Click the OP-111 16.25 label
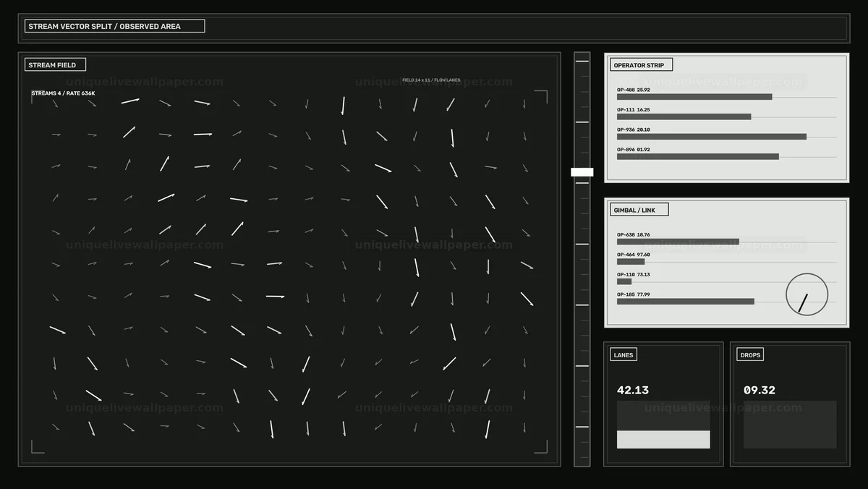The image size is (868, 489). click(634, 110)
